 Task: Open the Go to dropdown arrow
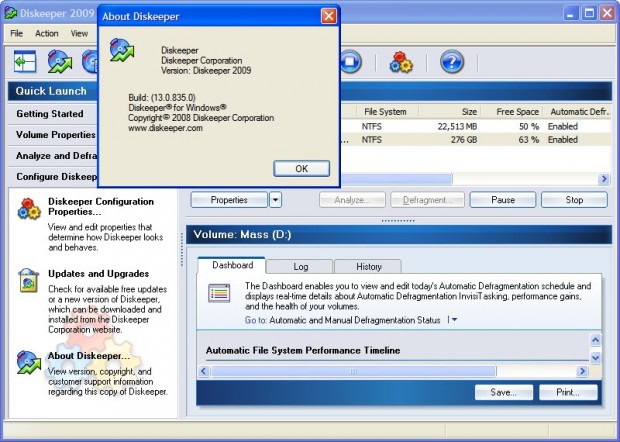pos(454,319)
